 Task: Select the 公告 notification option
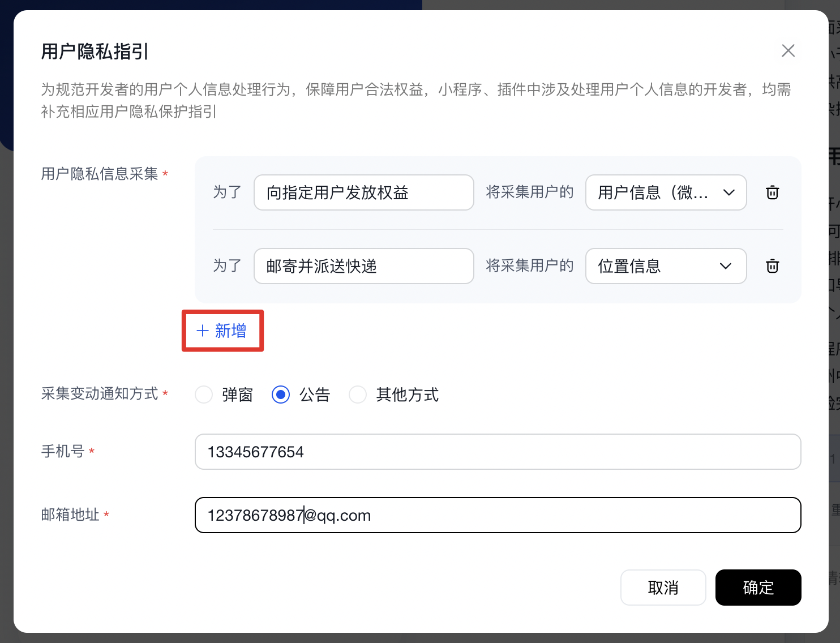(x=281, y=395)
